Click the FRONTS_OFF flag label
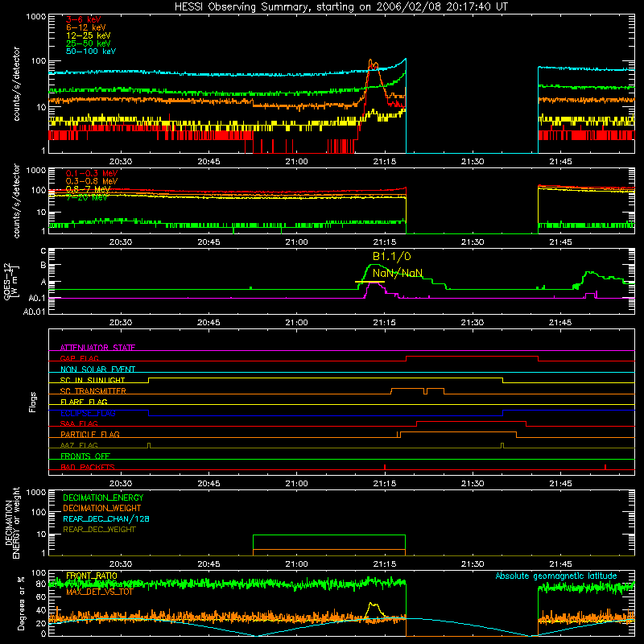 coord(85,456)
